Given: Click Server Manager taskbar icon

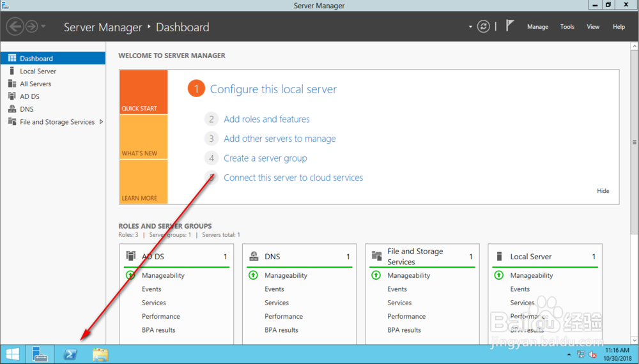Looking at the screenshot, I should click(x=40, y=354).
